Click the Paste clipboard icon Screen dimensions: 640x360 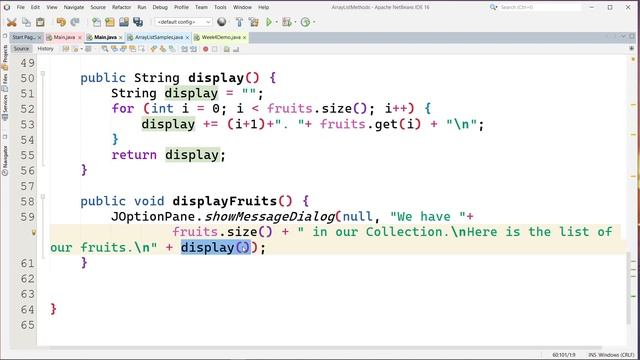[40, 22]
